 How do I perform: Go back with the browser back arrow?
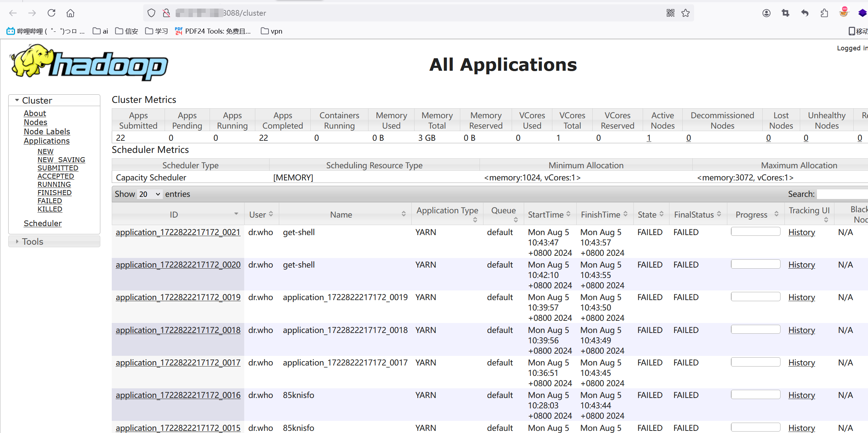point(13,13)
